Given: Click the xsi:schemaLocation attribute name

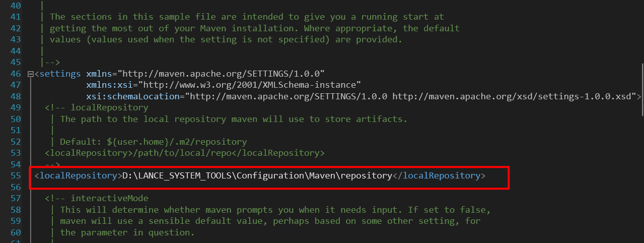Looking at the screenshot, I should pyautogui.click(x=133, y=96).
